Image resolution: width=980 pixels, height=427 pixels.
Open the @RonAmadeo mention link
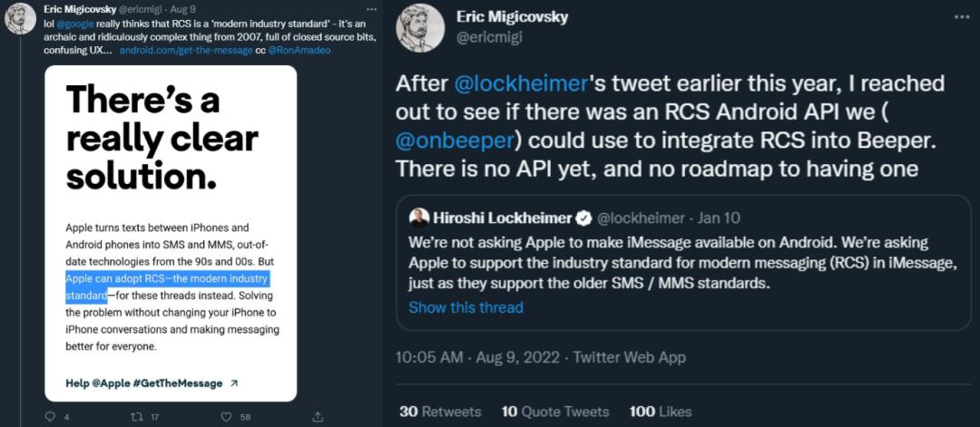[300, 51]
